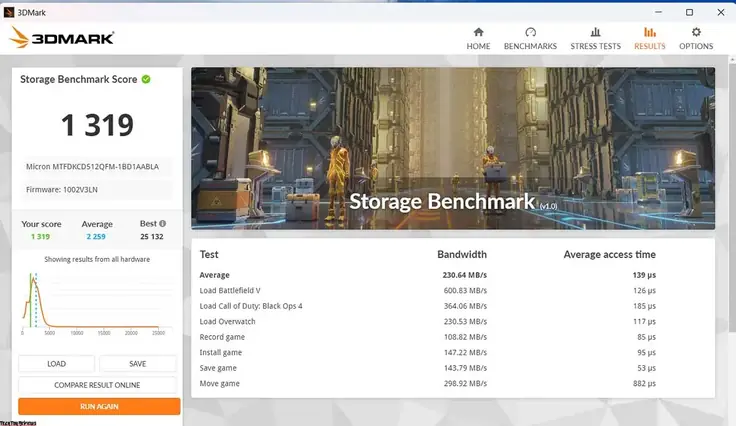The height and width of the screenshot is (426, 736).
Task: Select the BENCHMARKS menu label
Action: 530,46
